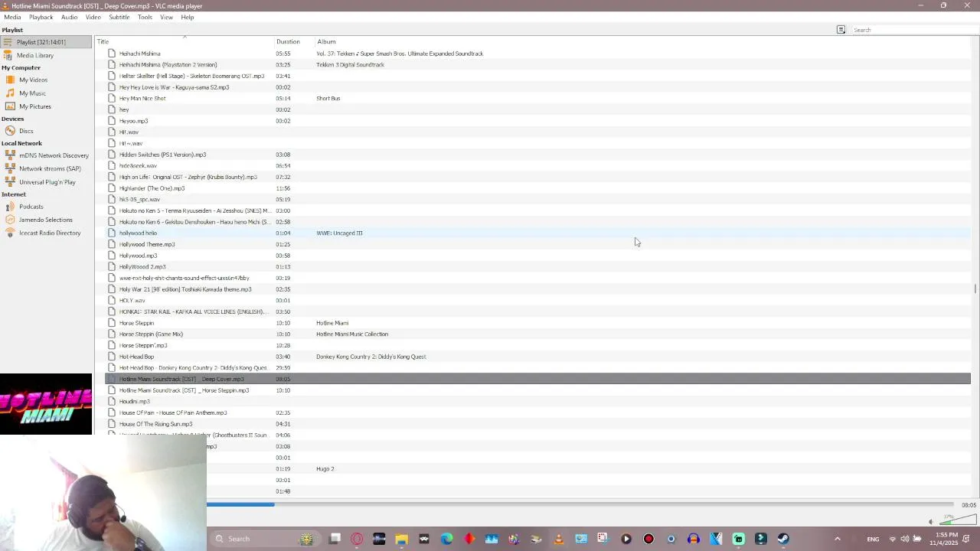Seek using the playback progress slider
Screen dimensions: 980x551
tap(580, 504)
